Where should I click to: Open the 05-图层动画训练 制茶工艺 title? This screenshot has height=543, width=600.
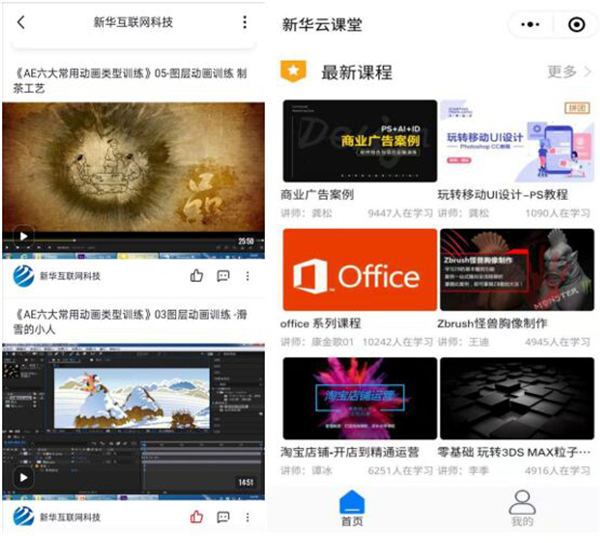[130, 80]
